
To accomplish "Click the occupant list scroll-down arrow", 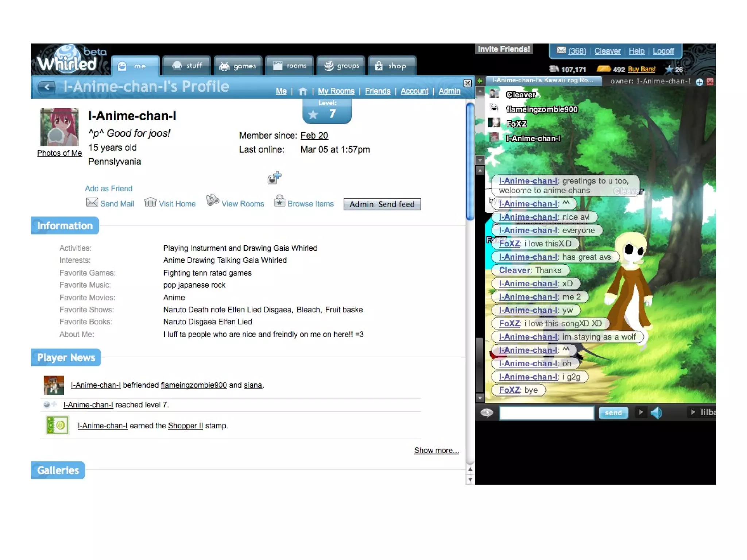I will (480, 160).
